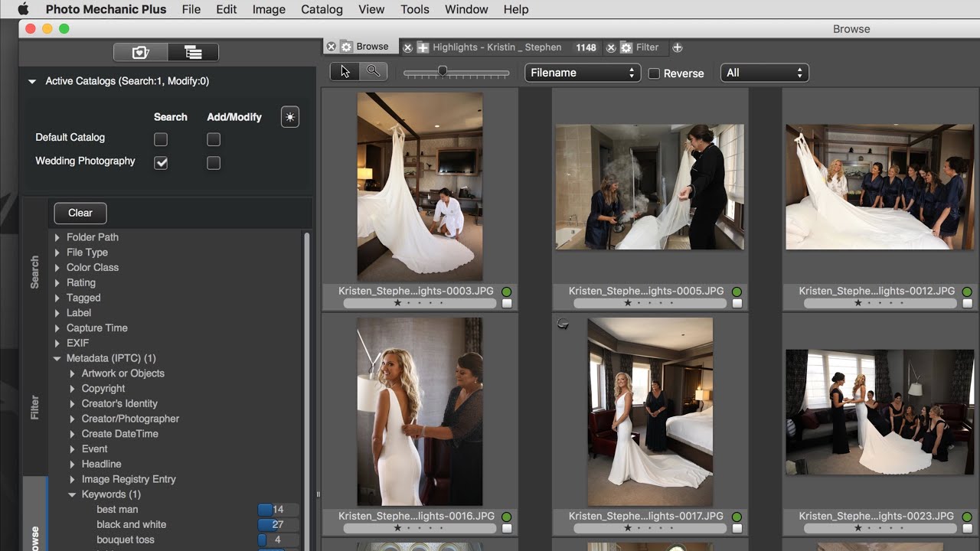Select the arrow selection tool above the thumbnails
The height and width of the screenshot is (551, 980).
click(344, 70)
